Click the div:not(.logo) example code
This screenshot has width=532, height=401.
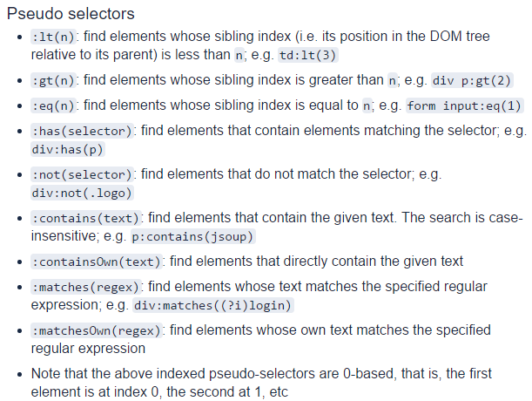click(82, 193)
